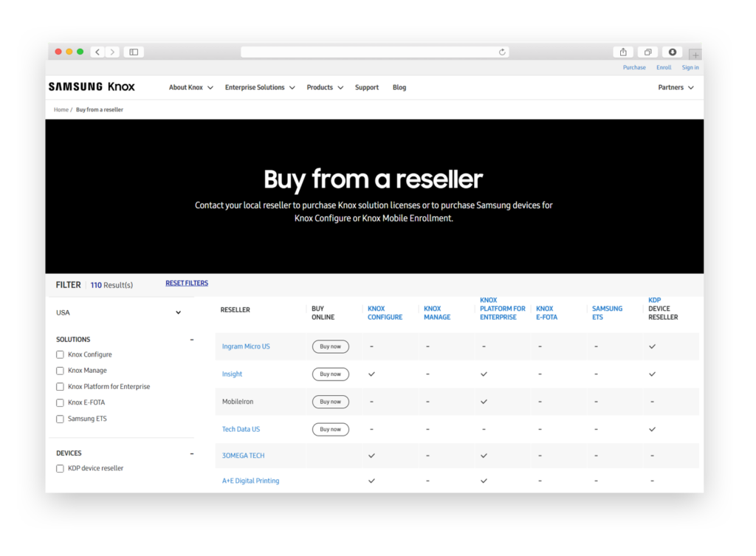The height and width of the screenshot is (556, 756).
Task: Collapse the Solutions filter section
Action: pyautogui.click(x=192, y=340)
